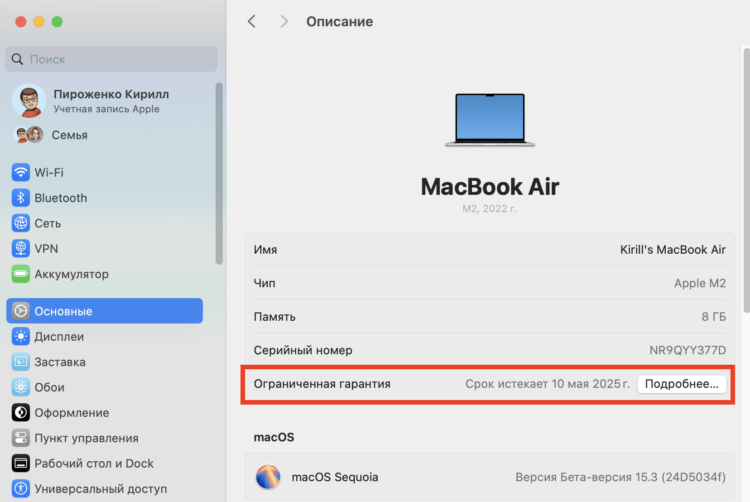Click the Память label

[275, 316]
